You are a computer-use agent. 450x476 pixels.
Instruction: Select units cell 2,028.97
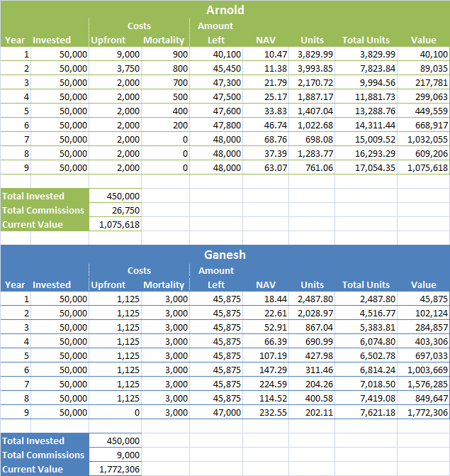315,313
